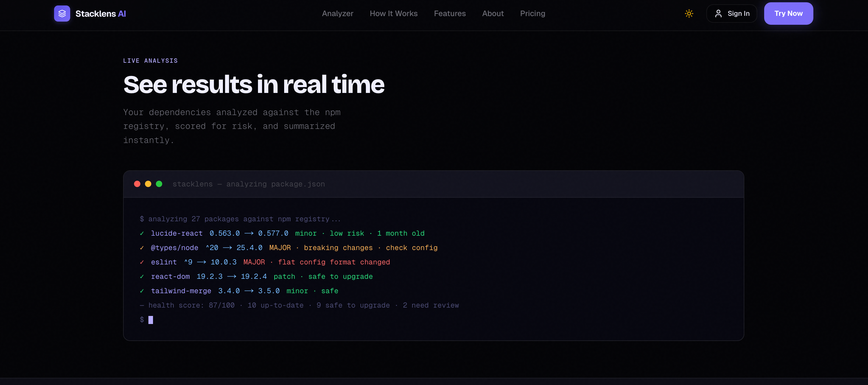Open the Analyzer navigation item
This screenshot has height=385, width=868.
tap(337, 14)
